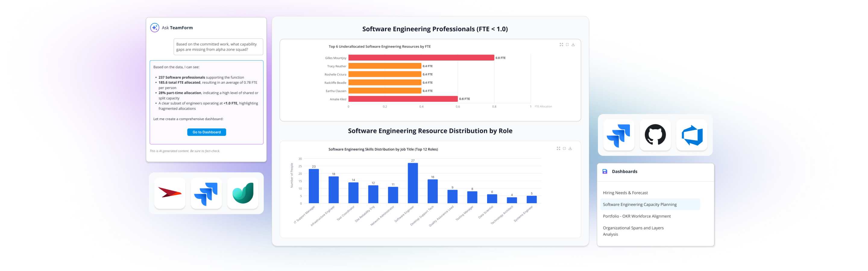The height and width of the screenshot is (271, 868).
Task: Open Organizational Spans and Layers Analysis
Action: tap(633, 231)
